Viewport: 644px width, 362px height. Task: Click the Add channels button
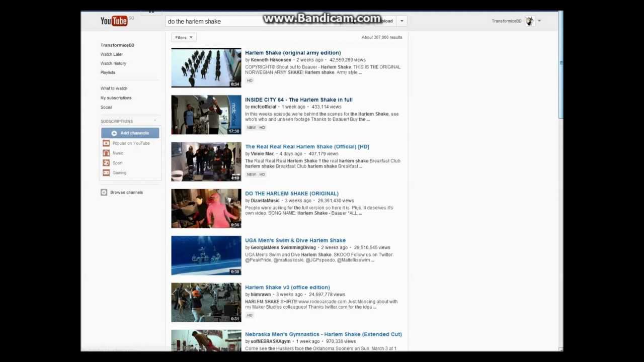click(x=130, y=133)
